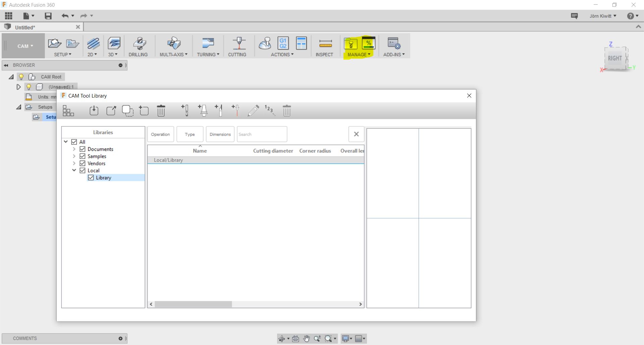The height and width of the screenshot is (345, 644).
Task: Open the 3D milling strategies icon
Action: [114, 44]
